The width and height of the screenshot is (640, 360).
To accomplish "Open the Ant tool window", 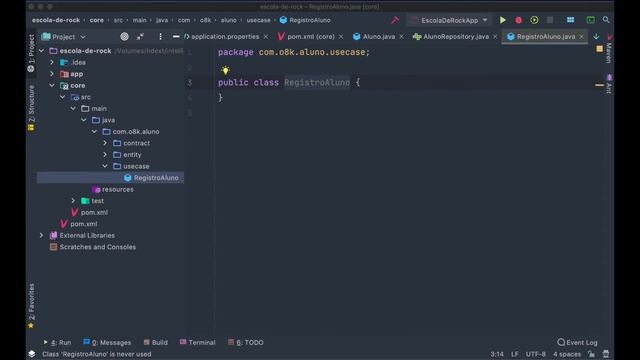I will pyautogui.click(x=609, y=84).
